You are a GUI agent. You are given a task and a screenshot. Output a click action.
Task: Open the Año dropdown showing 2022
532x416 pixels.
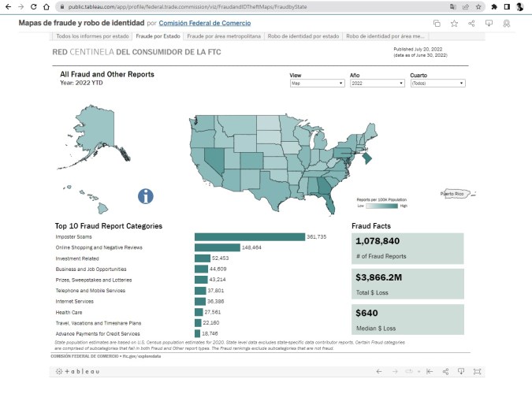click(374, 83)
